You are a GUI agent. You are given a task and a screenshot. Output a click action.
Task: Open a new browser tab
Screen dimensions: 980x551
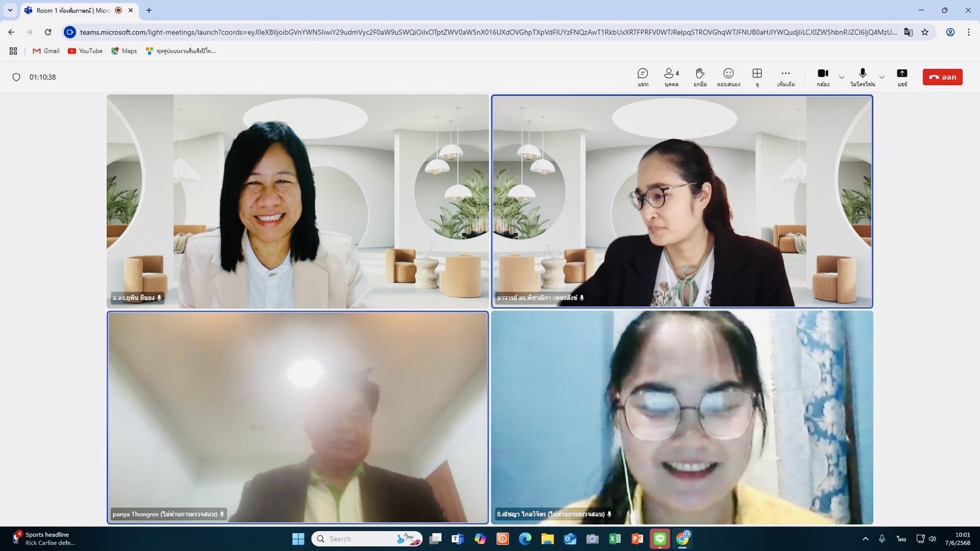pos(149,10)
